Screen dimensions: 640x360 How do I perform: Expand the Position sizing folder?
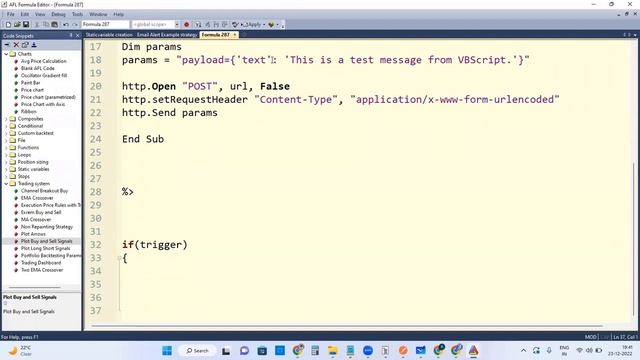pos(6,162)
